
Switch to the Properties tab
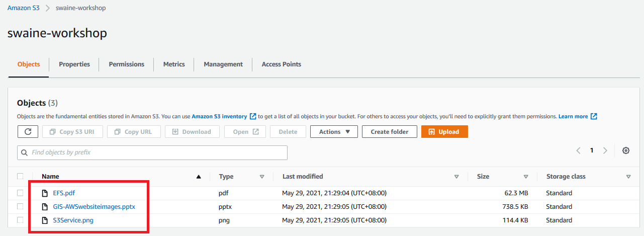[74, 64]
